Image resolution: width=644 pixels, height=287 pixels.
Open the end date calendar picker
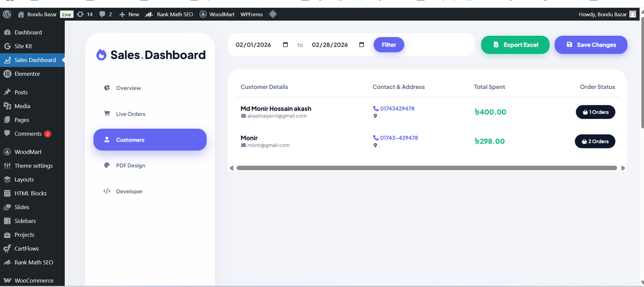click(x=361, y=45)
